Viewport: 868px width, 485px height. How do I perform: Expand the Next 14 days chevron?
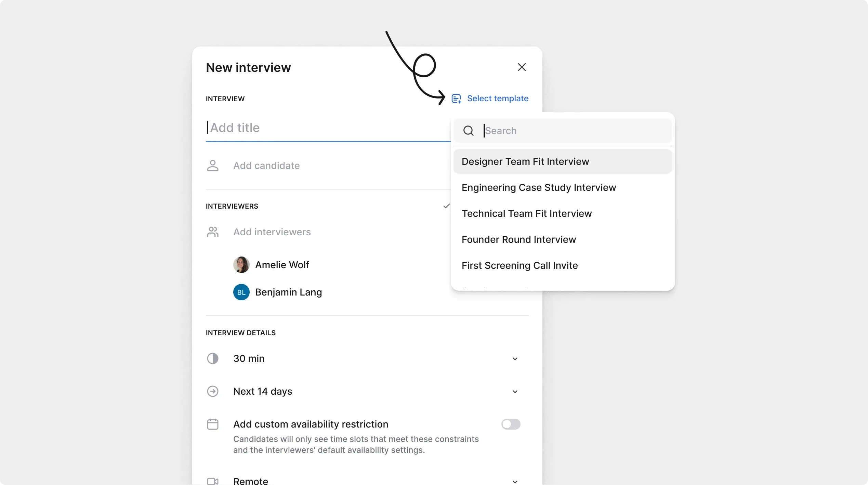515,392
